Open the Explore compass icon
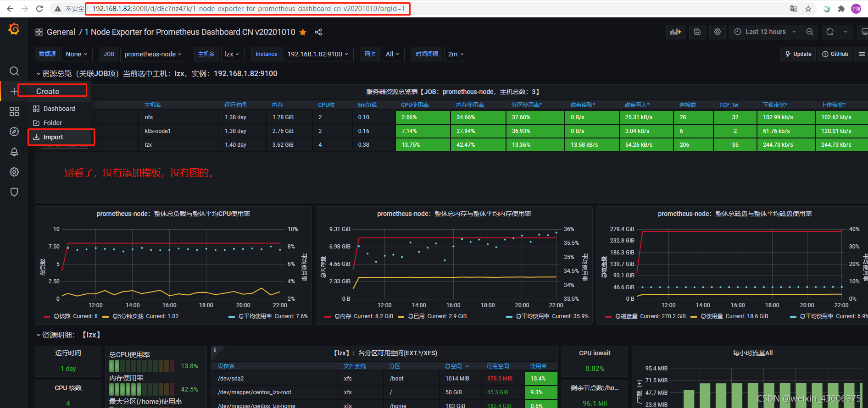Screen dimensions: 868x408 tap(14, 132)
